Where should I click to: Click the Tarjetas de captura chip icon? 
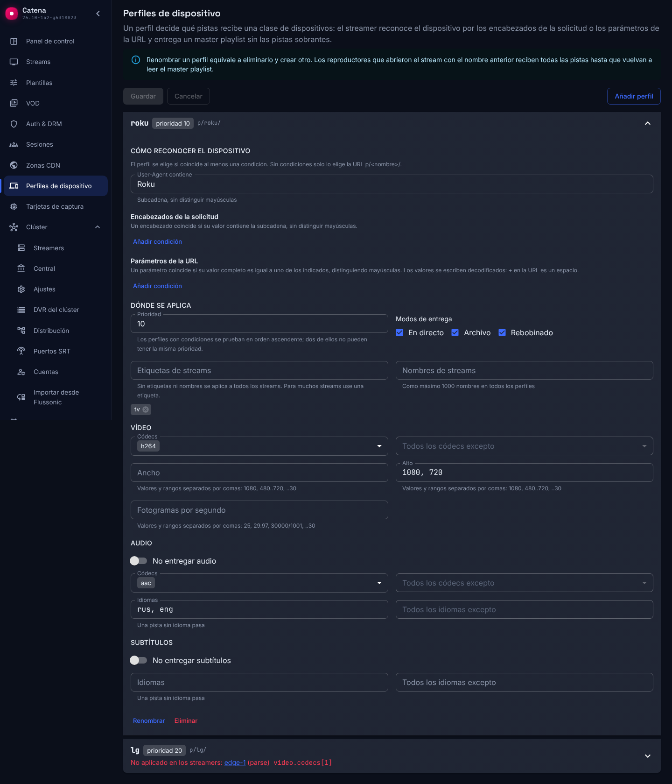14,206
